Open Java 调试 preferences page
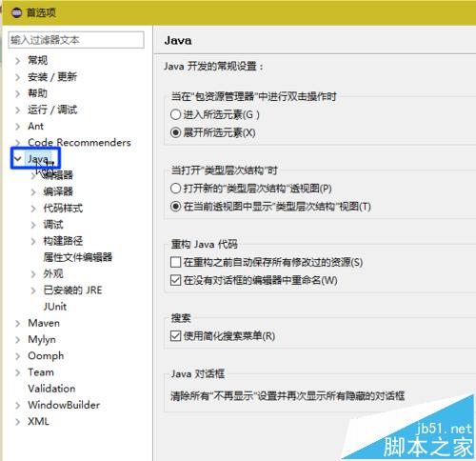The height and width of the screenshot is (461, 476). pos(53,225)
